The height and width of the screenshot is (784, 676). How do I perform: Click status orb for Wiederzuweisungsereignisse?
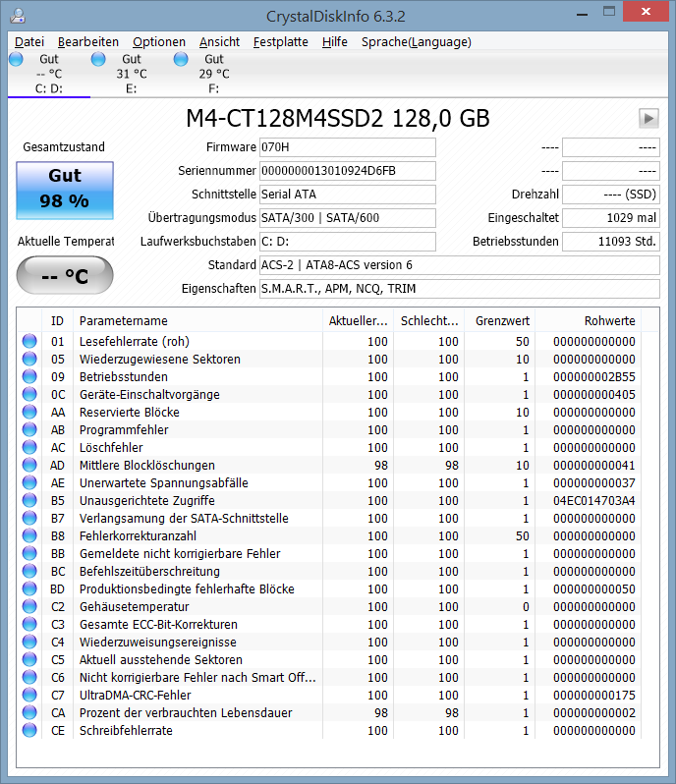[x=29, y=642]
